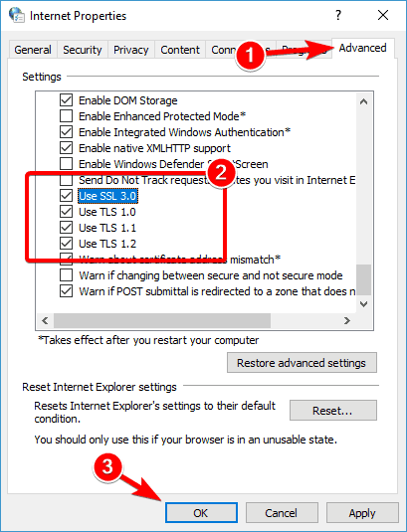Click the Internet Properties globe icon

(16, 15)
